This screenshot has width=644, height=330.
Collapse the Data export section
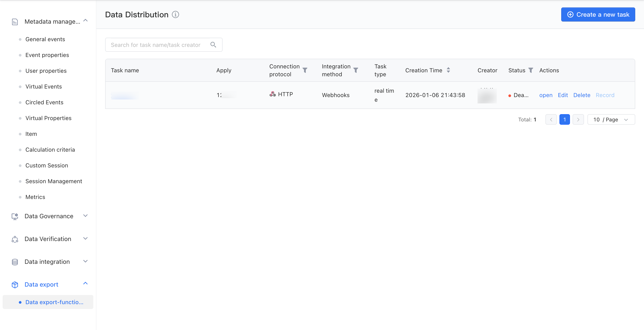click(85, 283)
